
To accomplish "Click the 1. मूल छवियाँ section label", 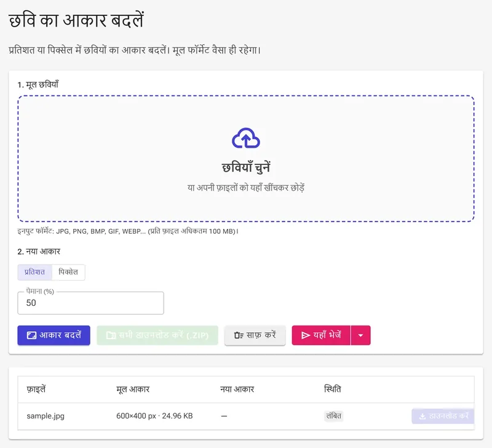I will point(38,85).
